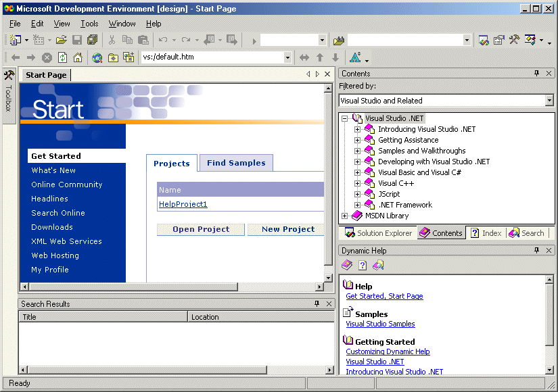Click the web browser Back arrow
The image size is (558, 392).
[x=16, y=57]
